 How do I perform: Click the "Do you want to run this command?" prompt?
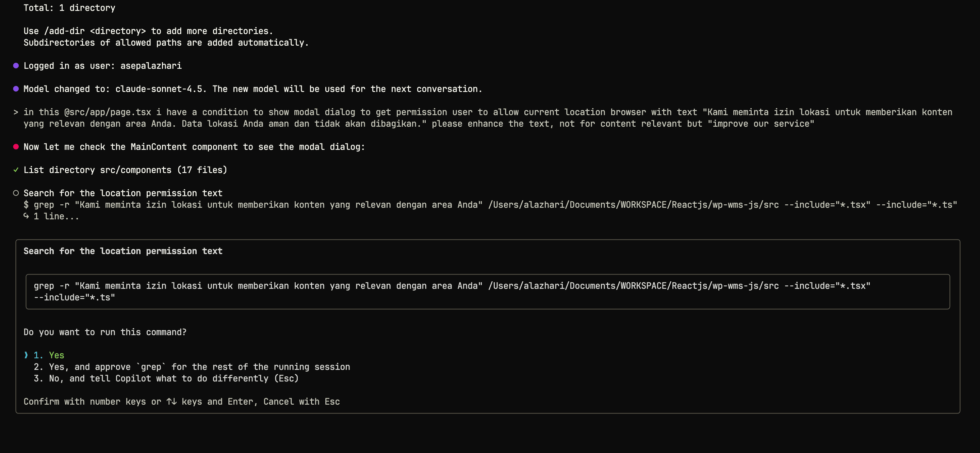(105, 332)
